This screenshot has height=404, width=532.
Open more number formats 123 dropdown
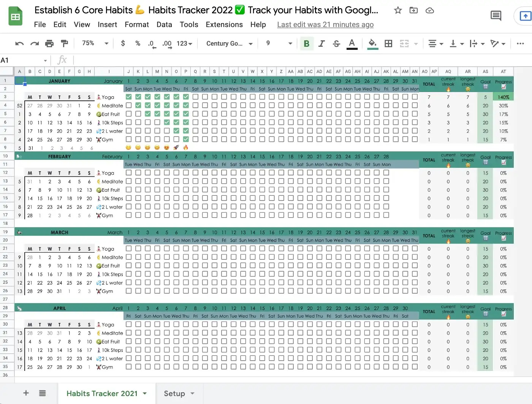(x=184, y=43)
